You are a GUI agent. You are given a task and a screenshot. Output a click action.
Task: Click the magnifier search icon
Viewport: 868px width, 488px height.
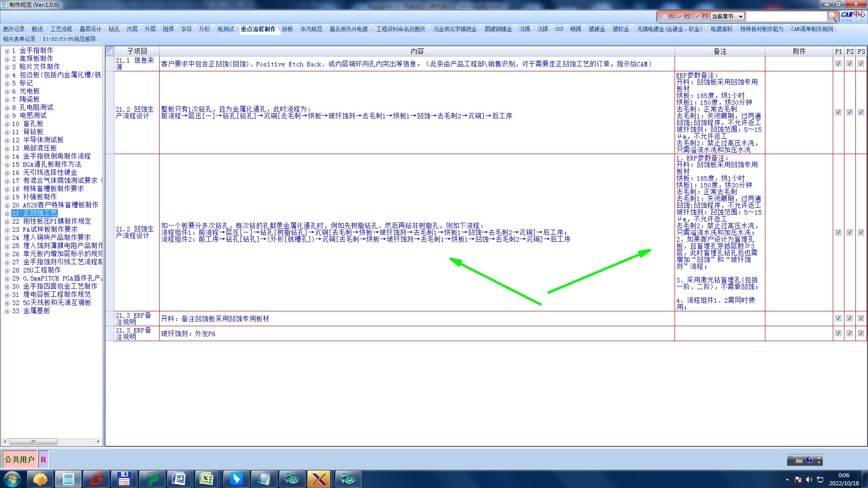(x=832, y=16)
